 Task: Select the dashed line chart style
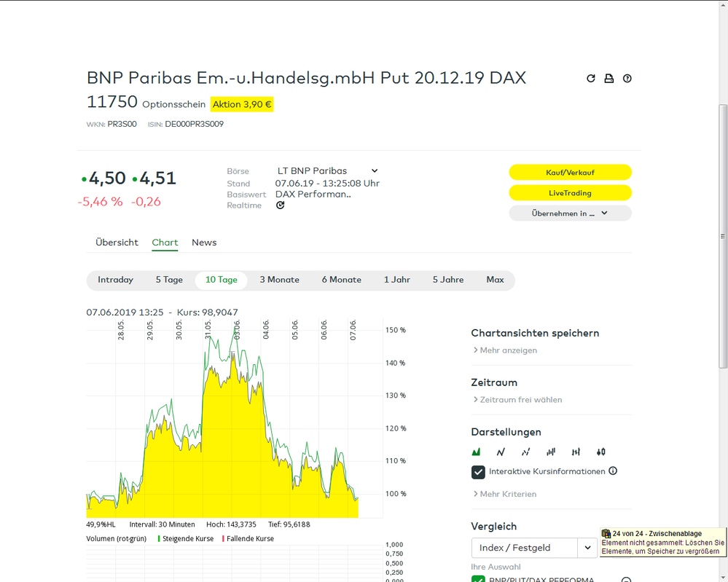coord(525,452)
